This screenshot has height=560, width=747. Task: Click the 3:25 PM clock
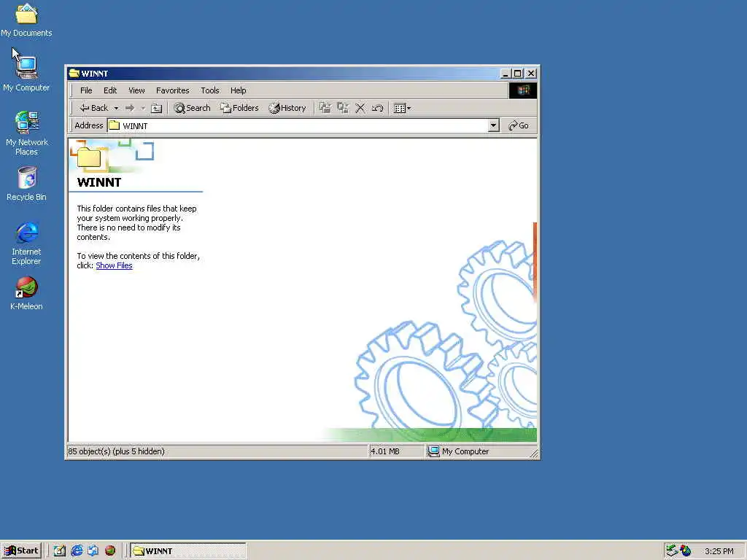(x=719, y=551)
